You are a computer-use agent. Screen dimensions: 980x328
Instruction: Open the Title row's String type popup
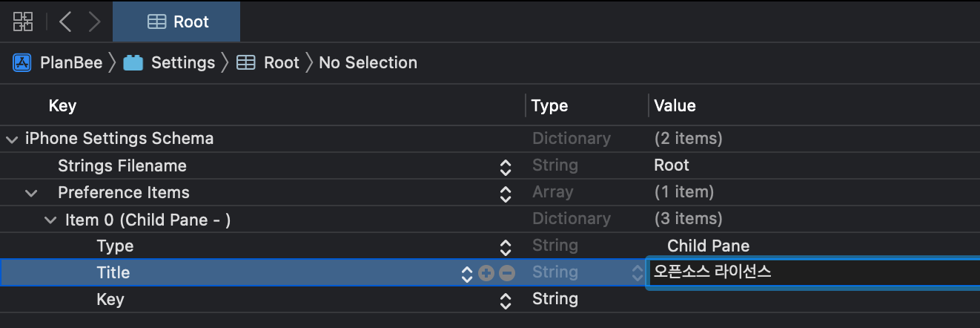pos(586,273)
